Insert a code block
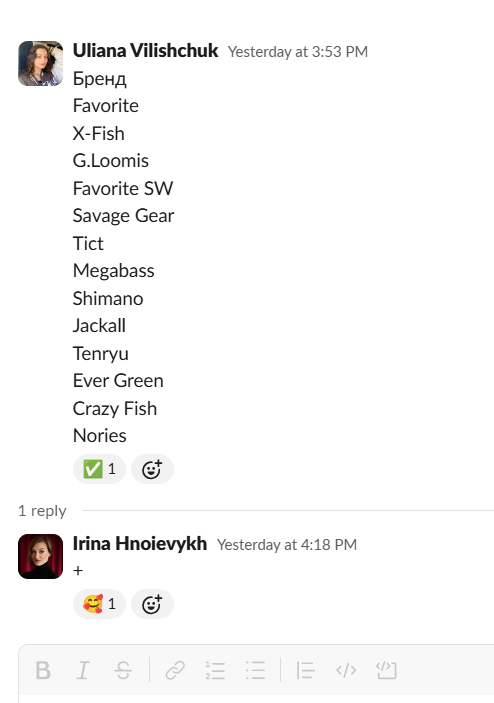The image size is (494, 703). coord(386,671)
